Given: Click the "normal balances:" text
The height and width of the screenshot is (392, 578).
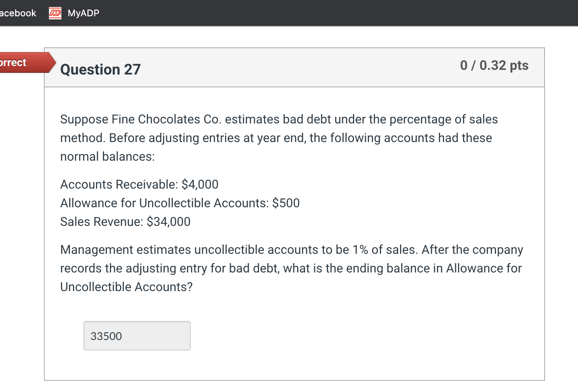Looking at the screenshot, I should [108, 156].
